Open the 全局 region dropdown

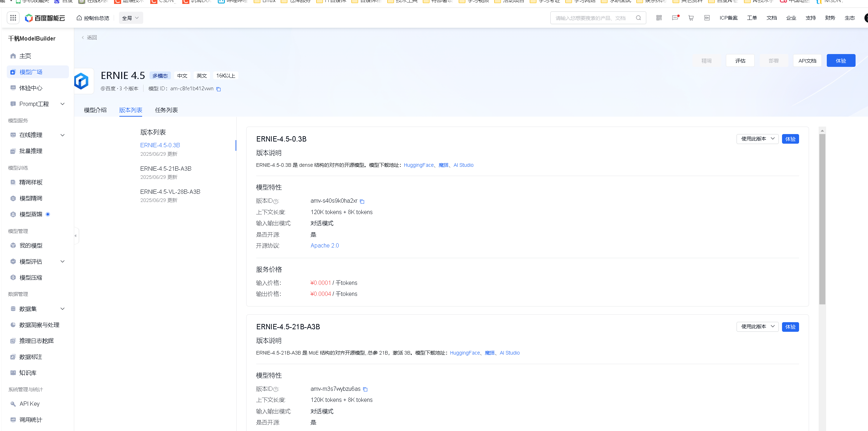coord(131,18)
